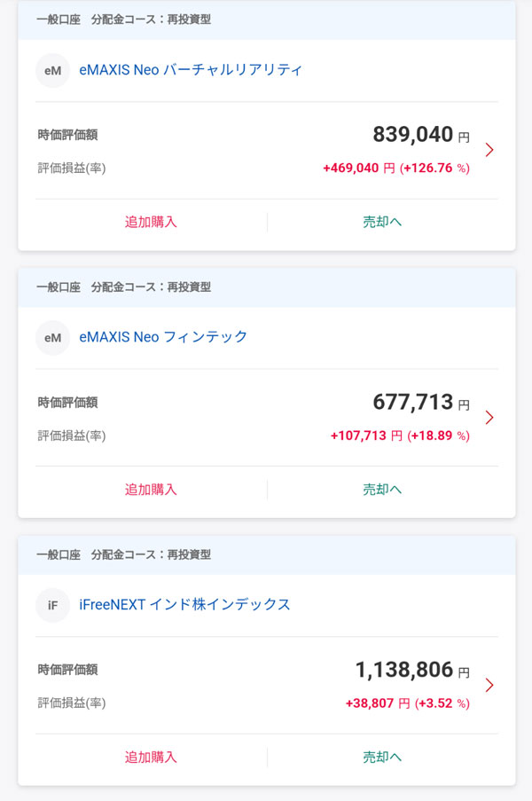Click the eM icon beside eMAXIS Neo フィンテック
Image resolution: width=532 pixels, height=801 pixels.
click(53, 338)
